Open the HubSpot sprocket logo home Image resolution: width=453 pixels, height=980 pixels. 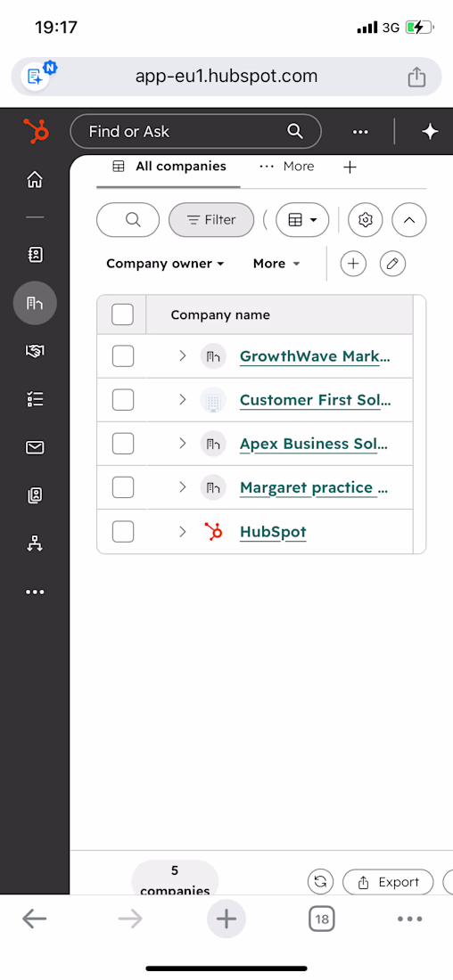[x=36, y=131]
